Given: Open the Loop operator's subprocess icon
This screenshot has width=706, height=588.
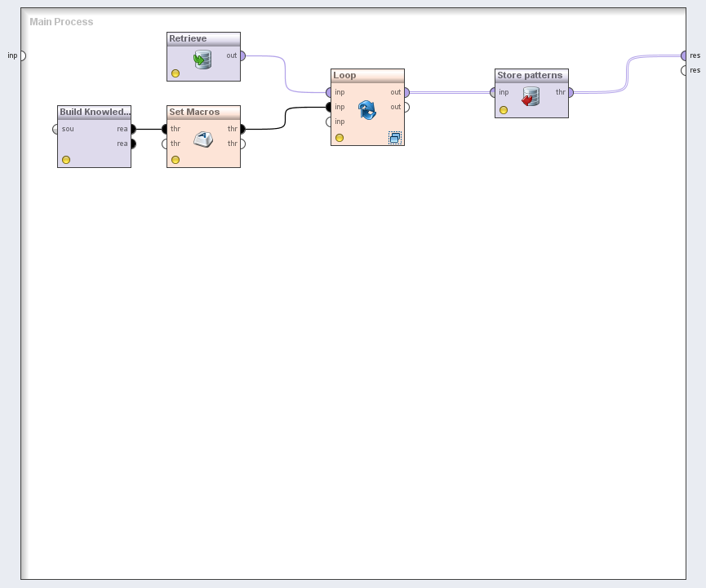Looking at the screenshot, I should click(394, 138).
